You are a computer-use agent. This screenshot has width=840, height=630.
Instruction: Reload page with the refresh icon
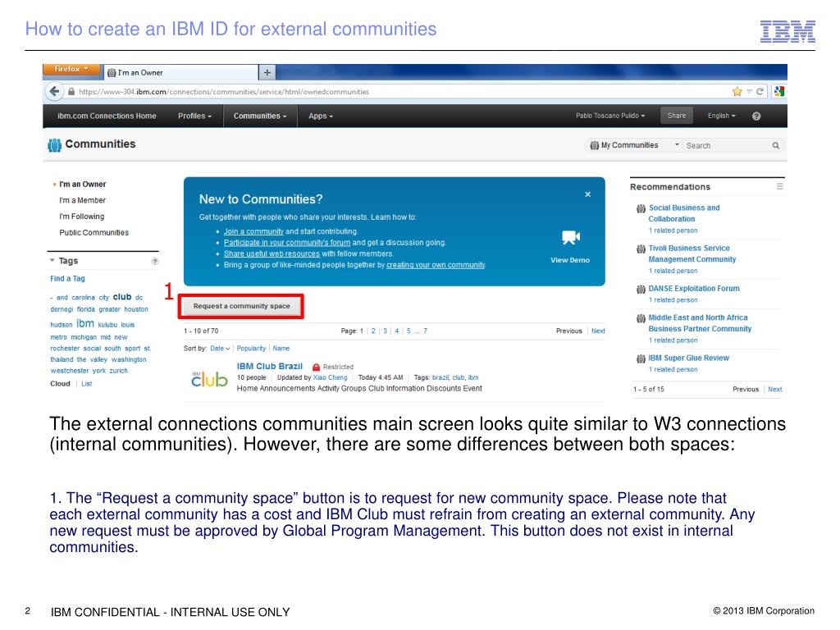click(760, 92)
